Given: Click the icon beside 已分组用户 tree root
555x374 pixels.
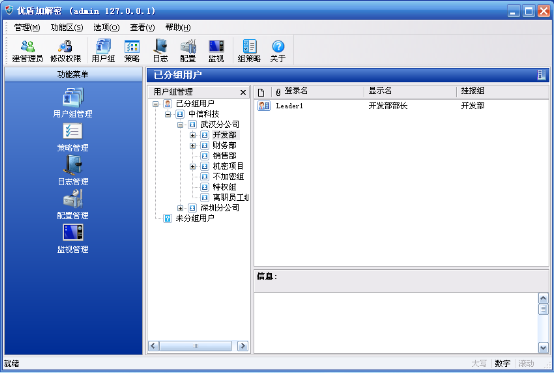Looking at the screenshot, I should [168, 104].
